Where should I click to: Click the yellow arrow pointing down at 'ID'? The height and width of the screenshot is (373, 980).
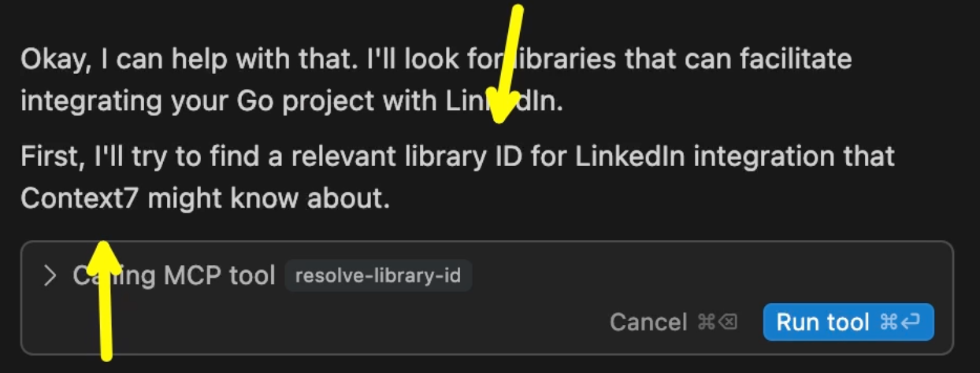tap(507, 63)
